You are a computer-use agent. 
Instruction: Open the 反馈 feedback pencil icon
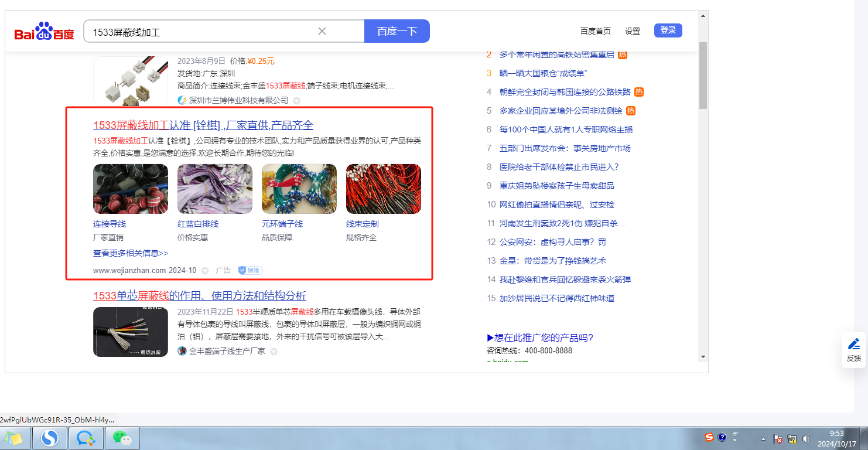(854, 344)
